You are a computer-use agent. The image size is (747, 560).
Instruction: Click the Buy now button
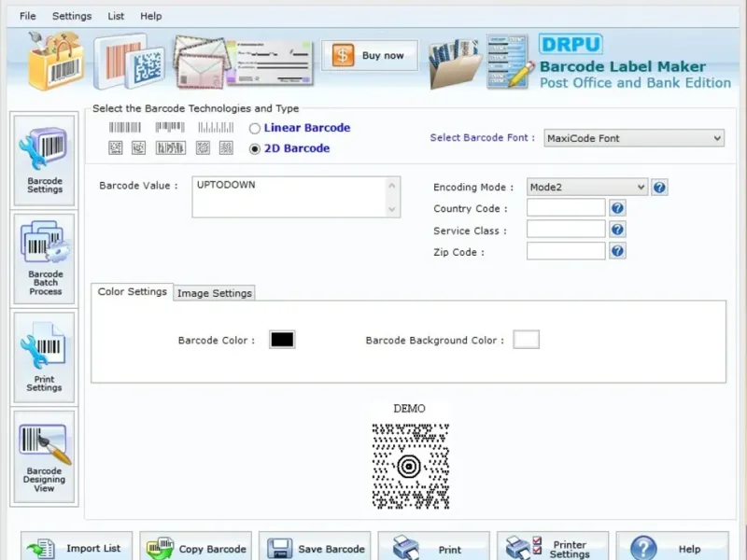370,56
